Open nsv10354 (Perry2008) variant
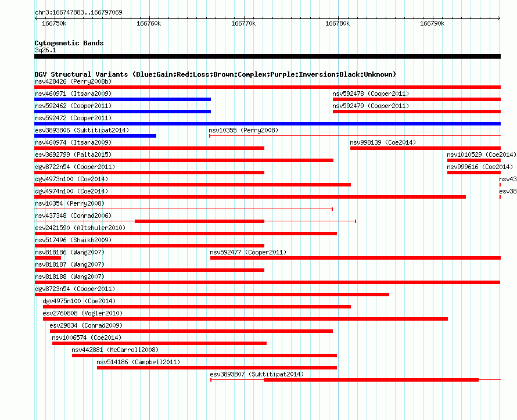The width and height of the screenshot is (517, 420). pos(70,203)
